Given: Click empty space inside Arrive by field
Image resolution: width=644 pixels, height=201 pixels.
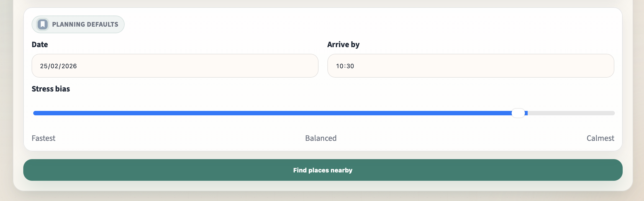Looking at the screenshot, I should click(485, 66).
